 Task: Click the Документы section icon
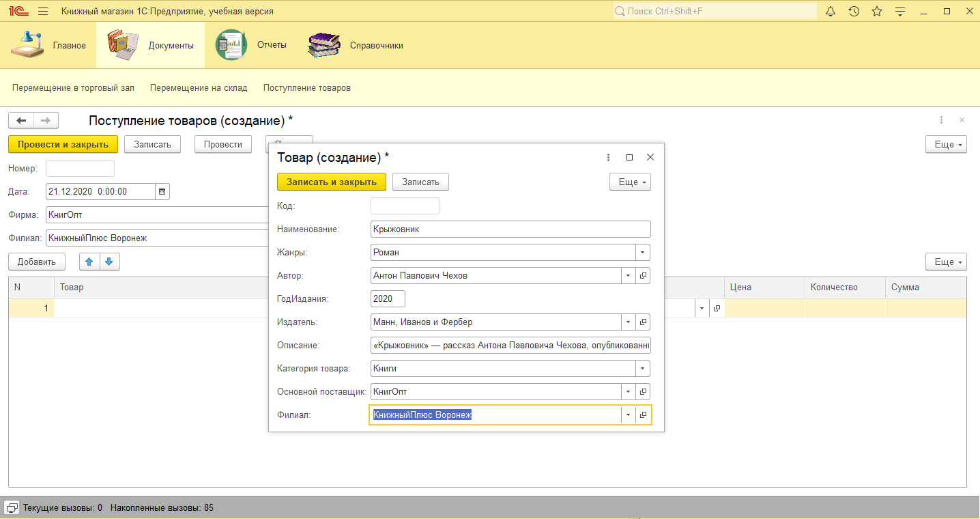(123, 45)
